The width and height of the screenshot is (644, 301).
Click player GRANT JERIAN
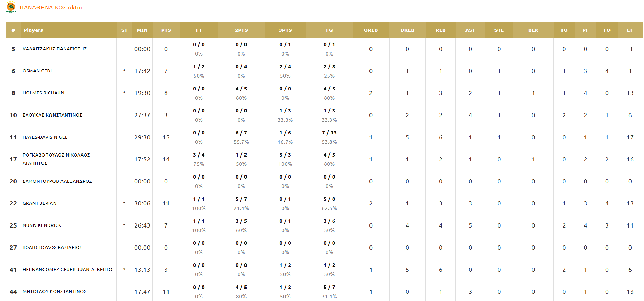pyautogui.click(x=40, y=203)
